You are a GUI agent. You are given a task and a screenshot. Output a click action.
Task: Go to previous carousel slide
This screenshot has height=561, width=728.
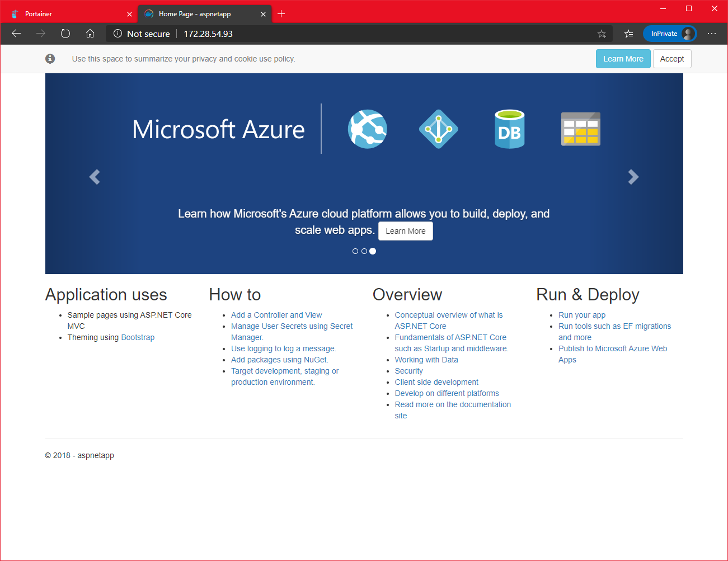[95, 177]
